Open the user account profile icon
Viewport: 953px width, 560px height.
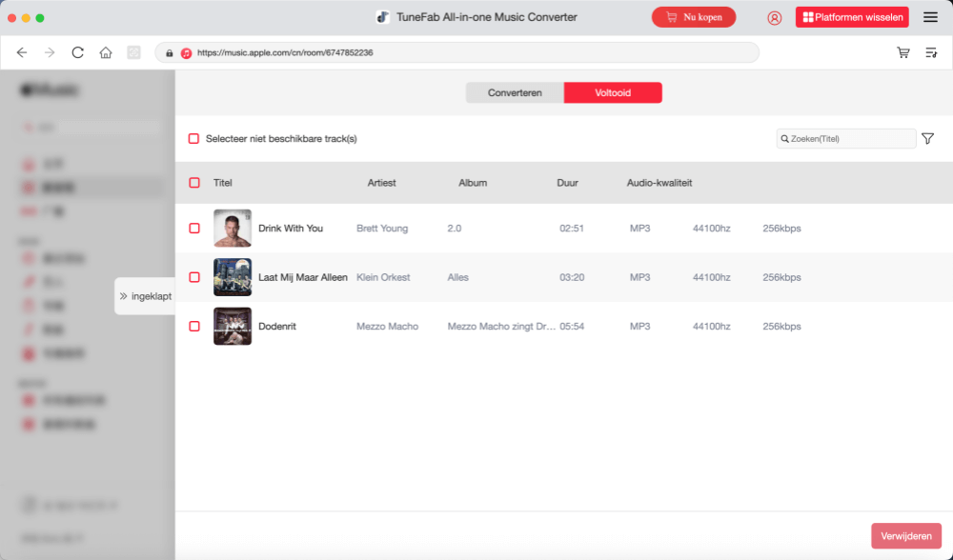[774, 17]
